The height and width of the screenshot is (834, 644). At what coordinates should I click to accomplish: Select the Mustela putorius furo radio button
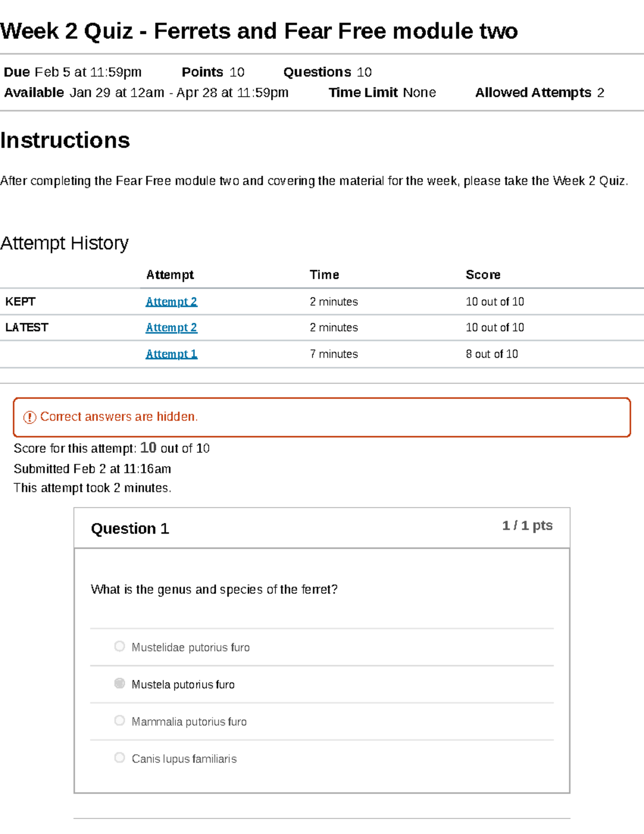(x=120, y=683)
